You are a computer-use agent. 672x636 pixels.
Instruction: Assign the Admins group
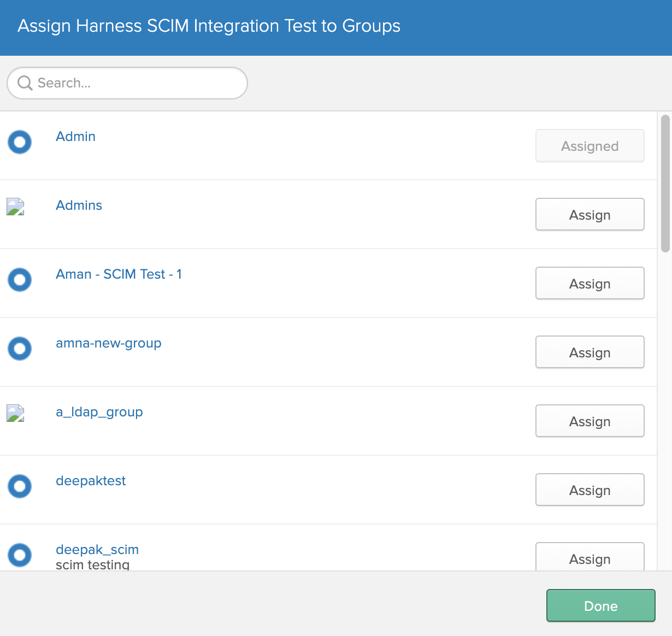click(x=590, y=214)
